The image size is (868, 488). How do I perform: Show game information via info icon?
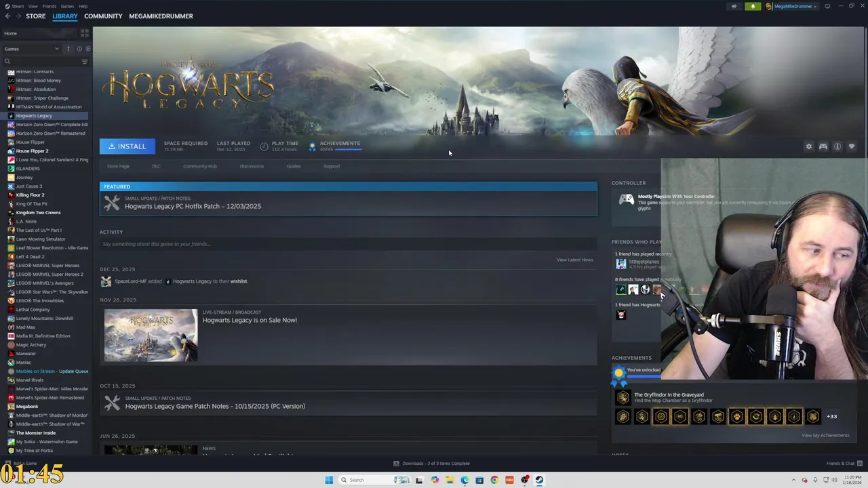coord(837,146)
